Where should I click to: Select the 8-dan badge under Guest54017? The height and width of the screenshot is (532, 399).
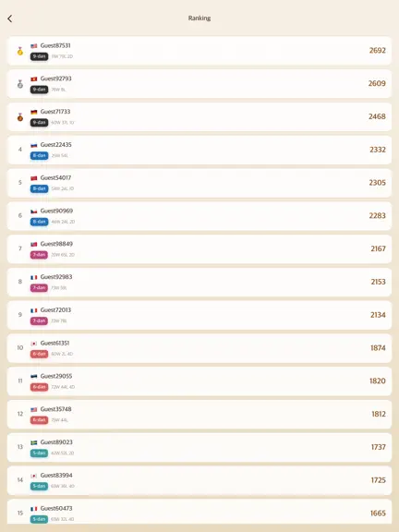(x=39, y=188)
